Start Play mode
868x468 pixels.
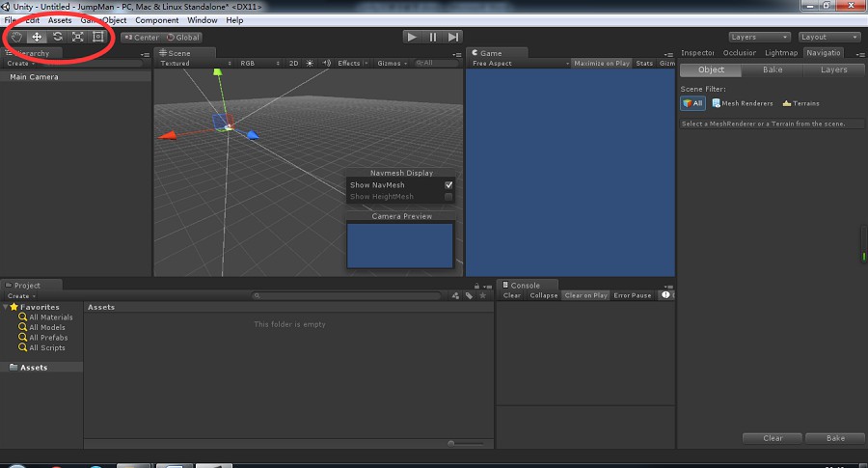(411, 37)
